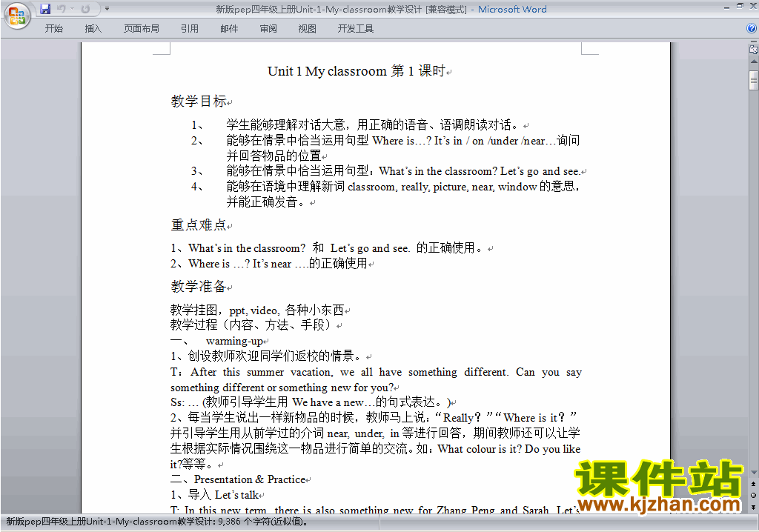Click the heading 教学准备
The image size is (759, 532).
point(199,286)
